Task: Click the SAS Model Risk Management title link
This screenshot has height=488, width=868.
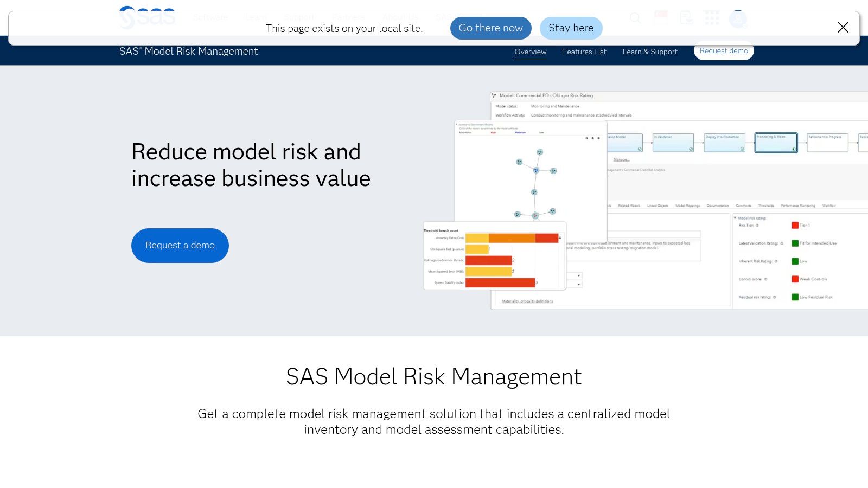Action: [x=188, y=52]
